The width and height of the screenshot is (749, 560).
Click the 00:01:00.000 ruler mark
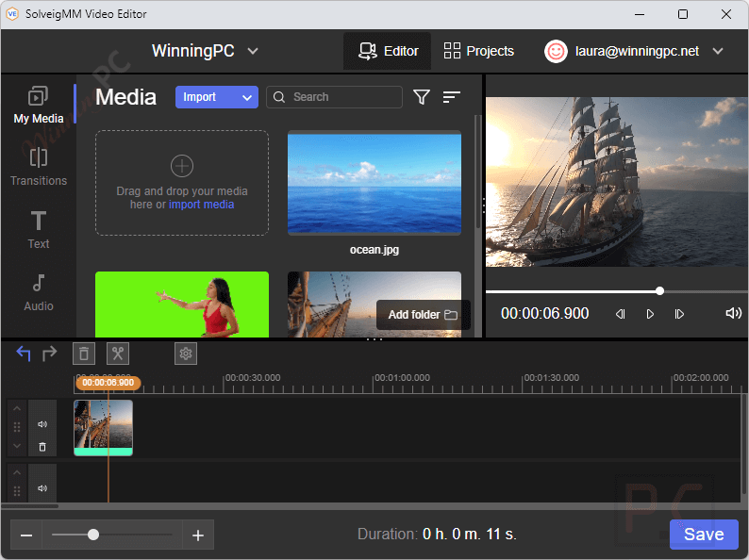click(402, 378)
